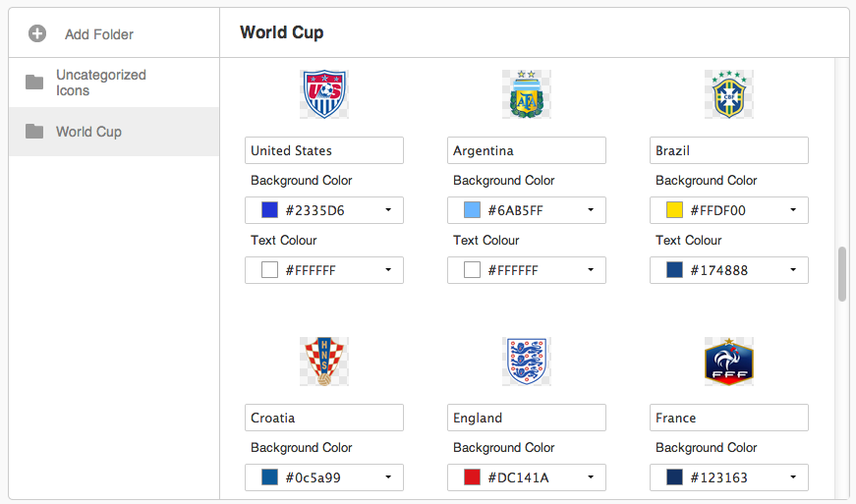Image resolution: width=856 pixels, height=504 pixels.
Task: Click the blue #2335D6 color swatch
Action: (x=269, y=210)
